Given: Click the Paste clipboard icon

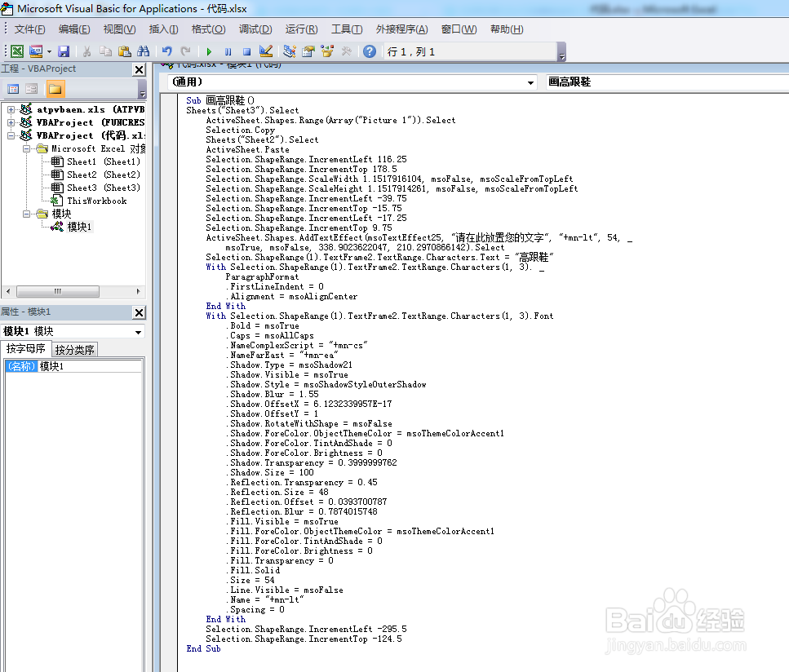Looking at the screenshot, I should pos(124,51).
